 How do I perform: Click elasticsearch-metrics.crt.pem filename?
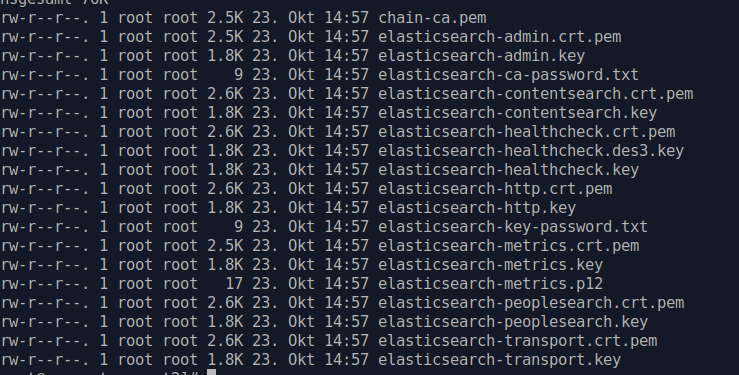[509, 246]
